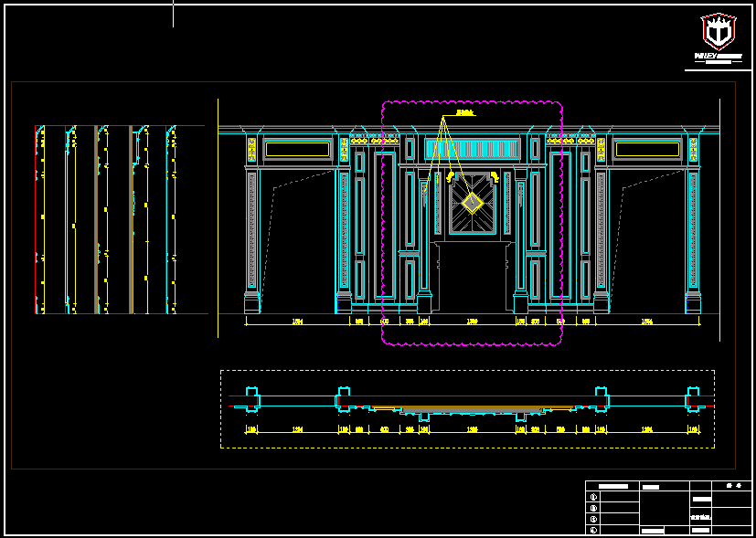The image size is (756, 538).
Task: Select the magenta revision cloud's top edge
Action: click(x=472, y=101)
